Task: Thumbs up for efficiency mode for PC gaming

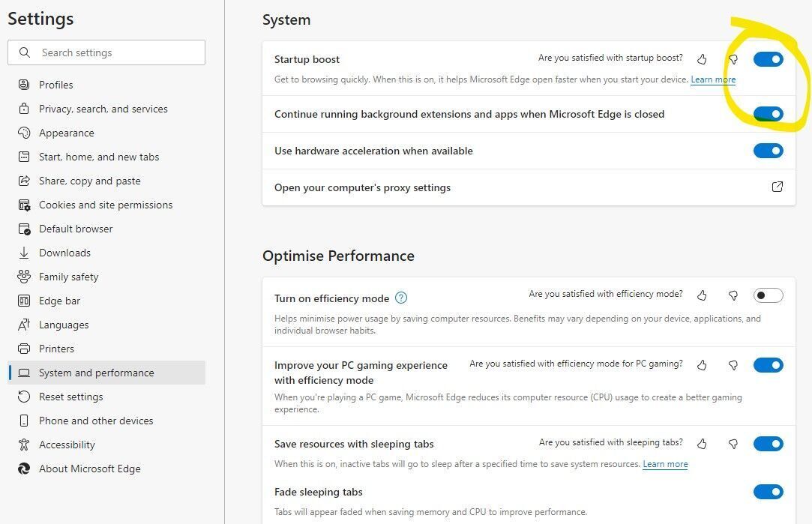Action: pos(702,365)
